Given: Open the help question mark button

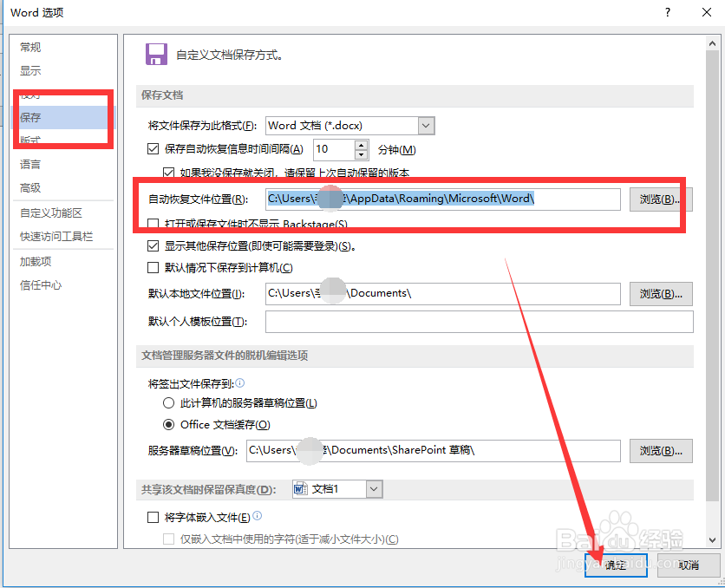Looking at the screenshot, I should point(668,12).
